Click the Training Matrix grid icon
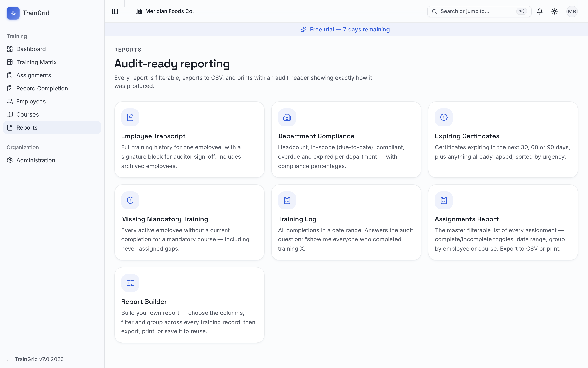 point(10,62)
